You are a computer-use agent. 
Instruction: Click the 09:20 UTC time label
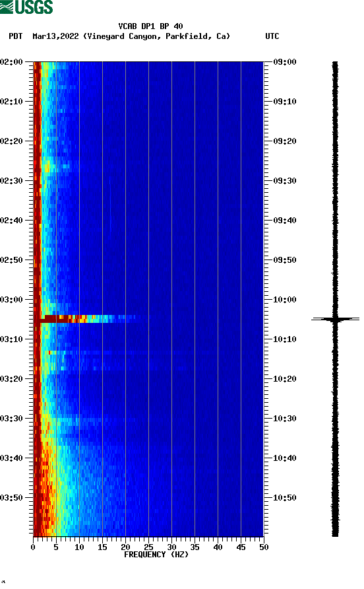(x=285, y=141)
